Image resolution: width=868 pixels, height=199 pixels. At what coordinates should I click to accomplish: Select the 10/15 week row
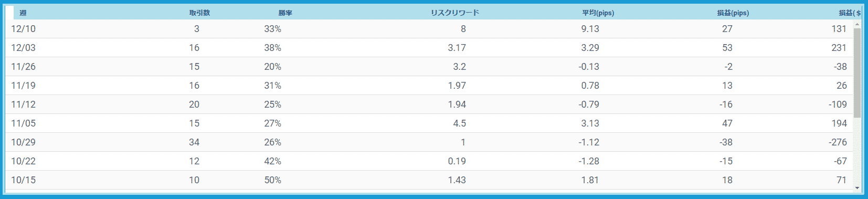tap(429, 180)
